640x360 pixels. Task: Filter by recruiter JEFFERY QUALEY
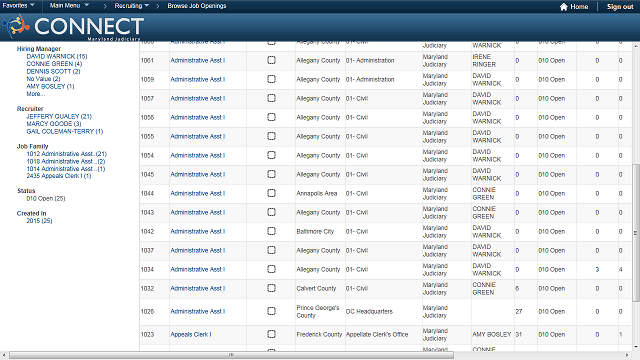[59, 116]
